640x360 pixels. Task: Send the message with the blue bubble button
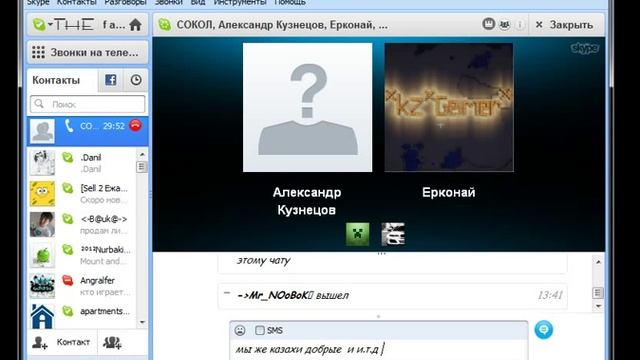click(544, 330)
